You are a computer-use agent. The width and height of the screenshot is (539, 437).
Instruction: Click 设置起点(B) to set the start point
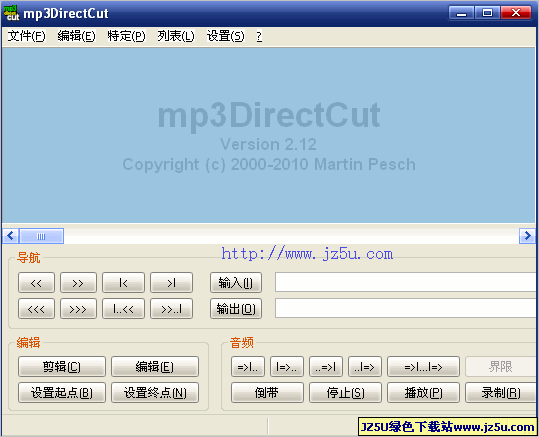(62, 392)
